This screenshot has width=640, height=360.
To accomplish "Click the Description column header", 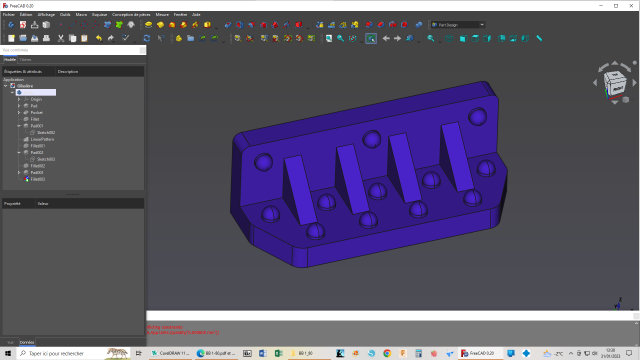I will (68, 71).
